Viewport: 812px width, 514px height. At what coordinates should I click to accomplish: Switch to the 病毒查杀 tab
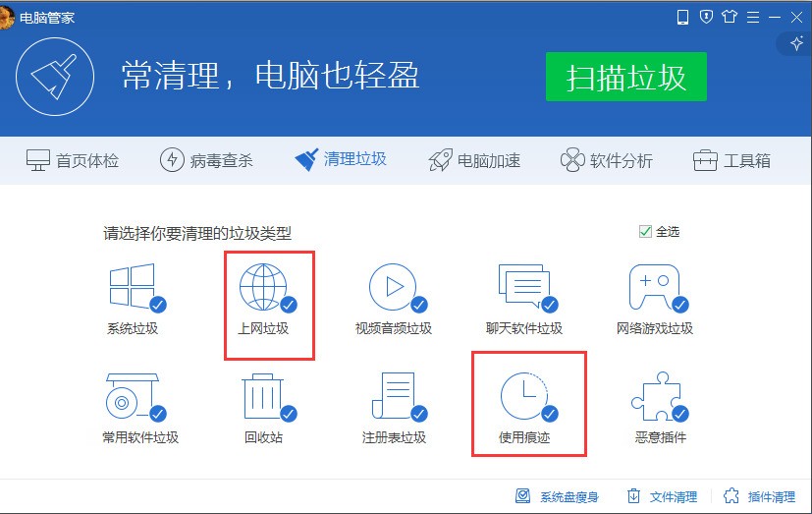click(x=206, y=160)
